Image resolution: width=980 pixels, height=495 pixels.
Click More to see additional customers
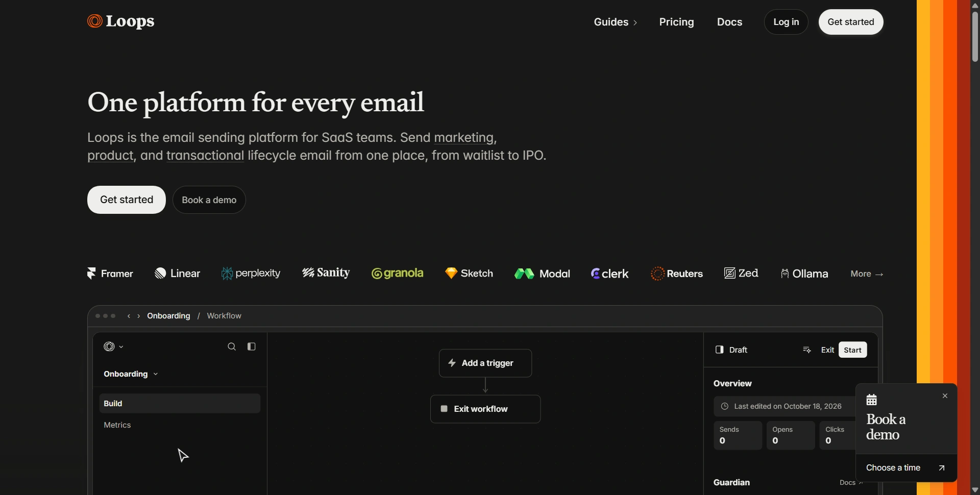point(867,274)
